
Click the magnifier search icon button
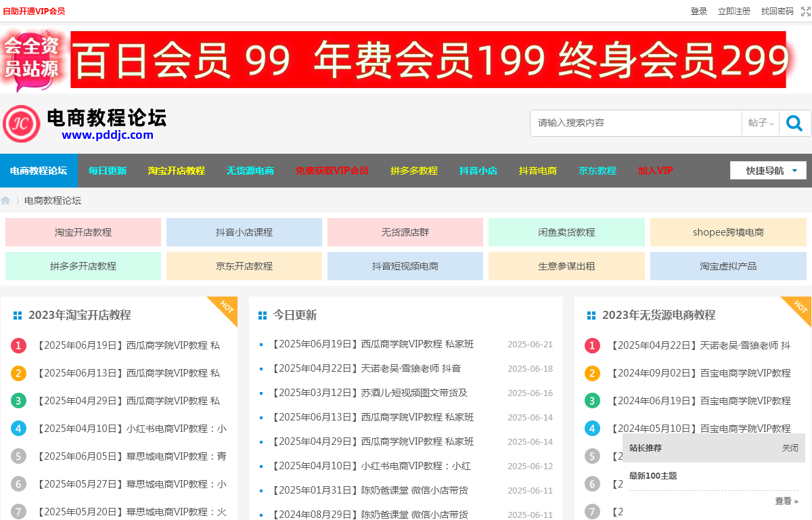click(x=794, y=123)
